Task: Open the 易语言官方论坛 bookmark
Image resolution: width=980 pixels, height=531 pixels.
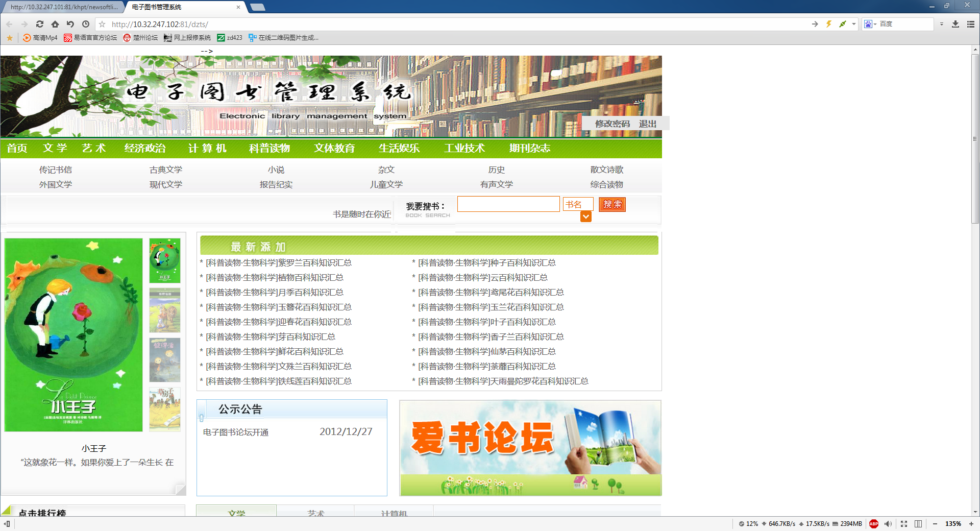Action: 90,38
